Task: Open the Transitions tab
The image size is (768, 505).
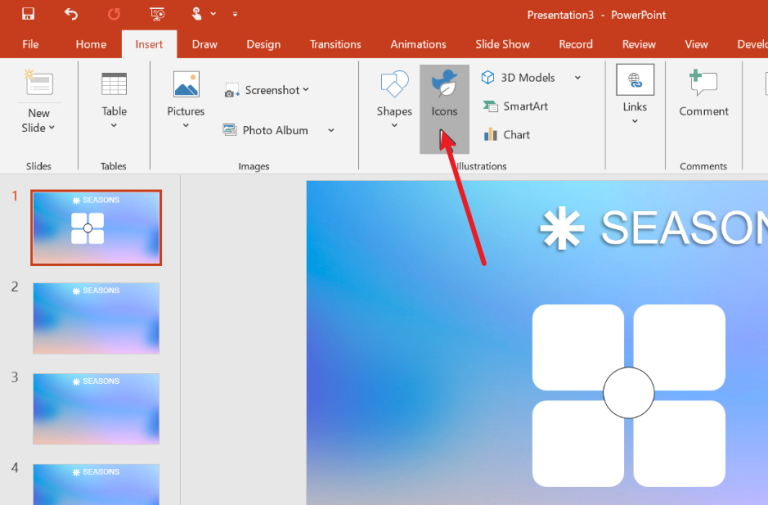Action: (x=336, y=45)
